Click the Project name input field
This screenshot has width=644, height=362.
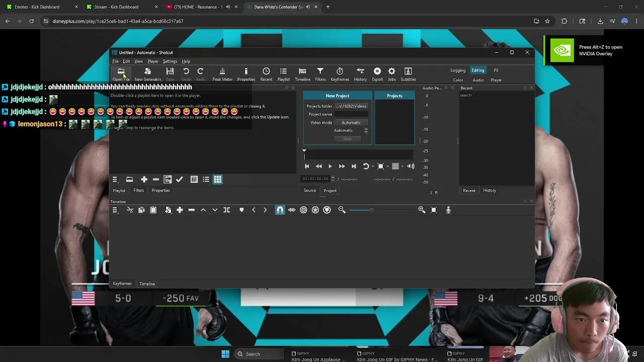coord(351,114)
